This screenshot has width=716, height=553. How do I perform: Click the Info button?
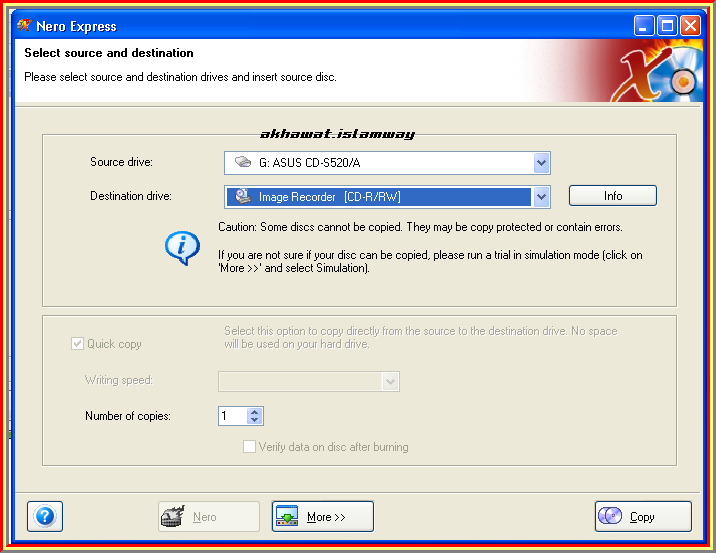tap(613, 196)
